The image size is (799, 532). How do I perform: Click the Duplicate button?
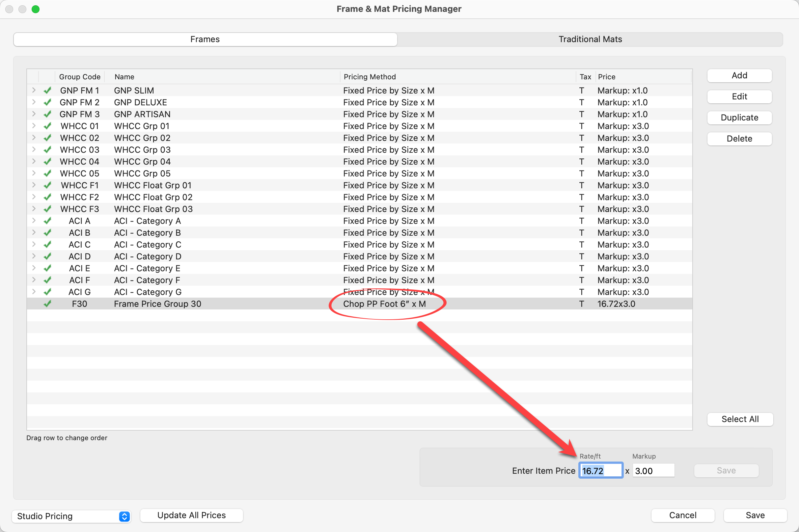[x=739, y=118]
